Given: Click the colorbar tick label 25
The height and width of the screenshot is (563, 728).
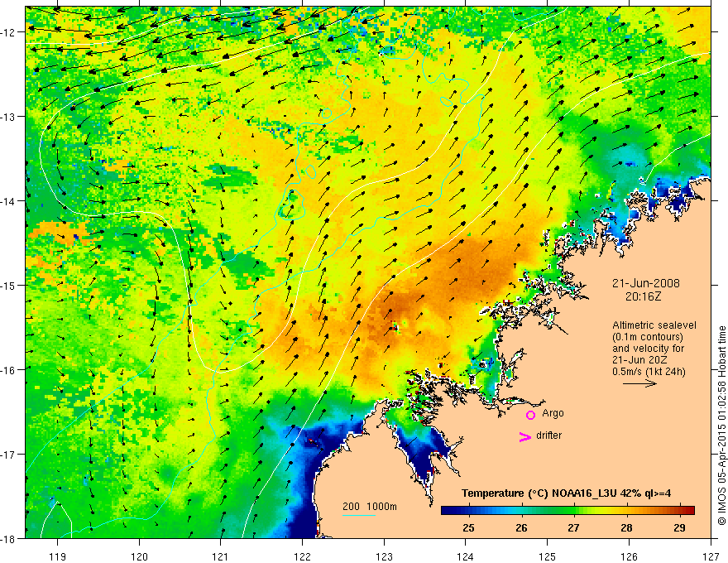Looking at the screenshot, I should click(468, 527).
